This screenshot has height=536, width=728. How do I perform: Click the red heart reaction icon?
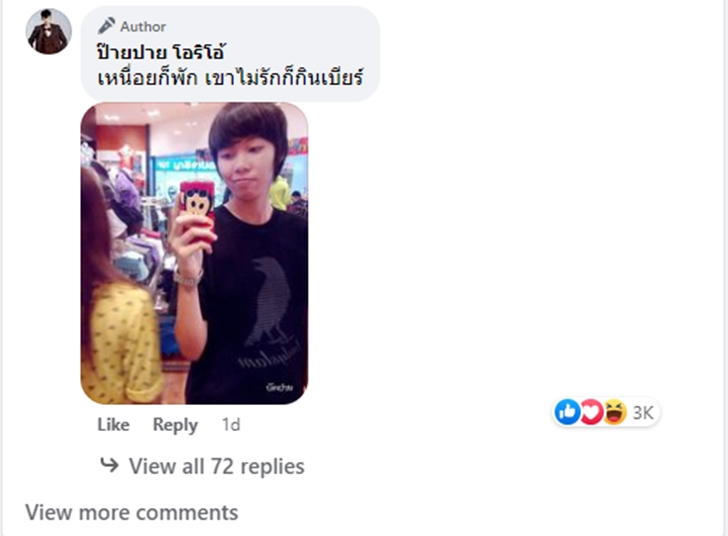pyautogui.click(x=591, y=412)
